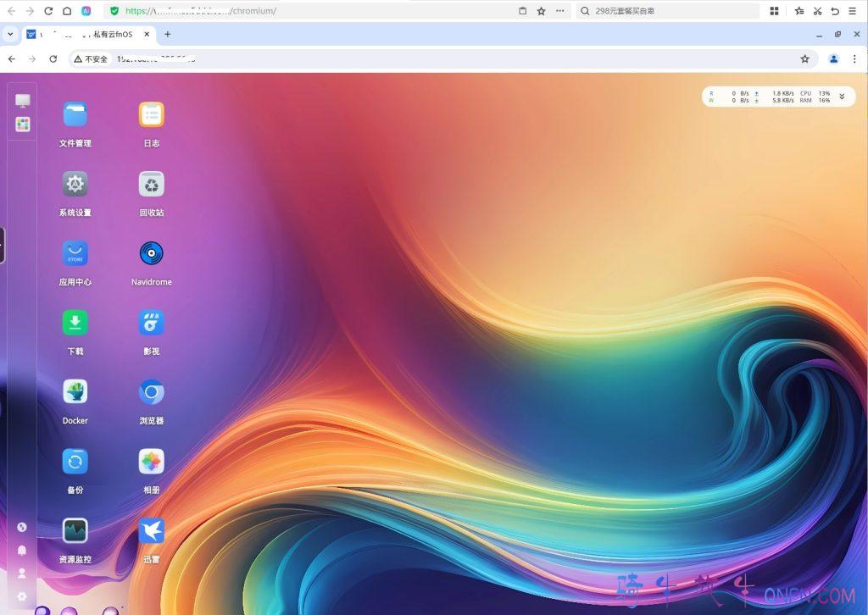This screenshot has width=868, height=615.
Task: Open the 文件管理 file manager app
Action: tap(75, 115)
